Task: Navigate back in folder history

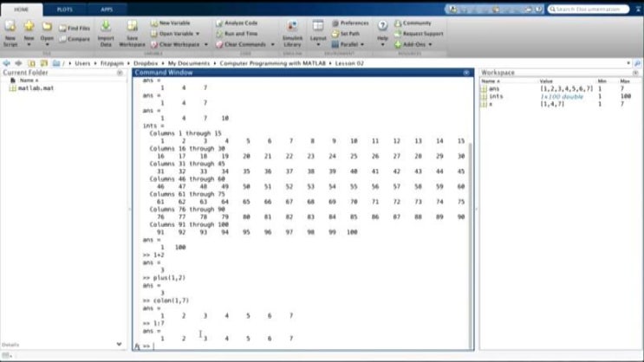Action: [x=6, y=63]
